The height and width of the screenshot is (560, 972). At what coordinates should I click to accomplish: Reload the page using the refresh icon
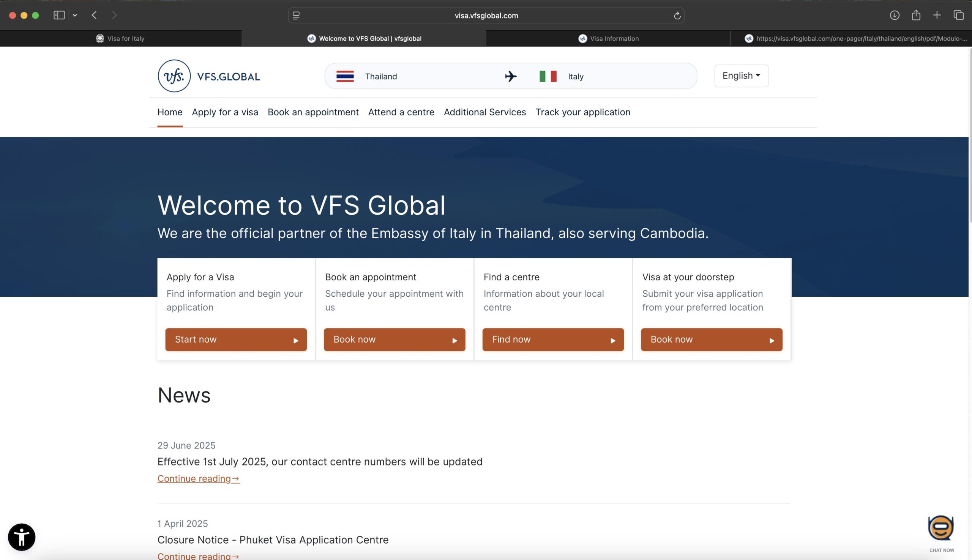pyautogui.click(x=677, y=16)
